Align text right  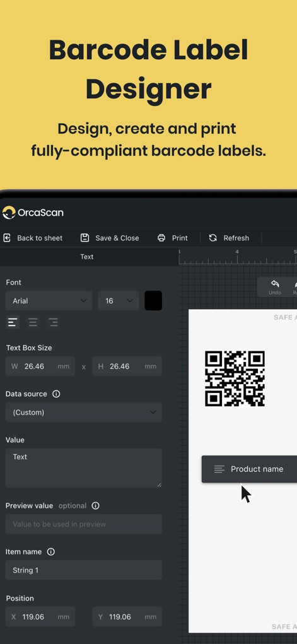(53, 322)
